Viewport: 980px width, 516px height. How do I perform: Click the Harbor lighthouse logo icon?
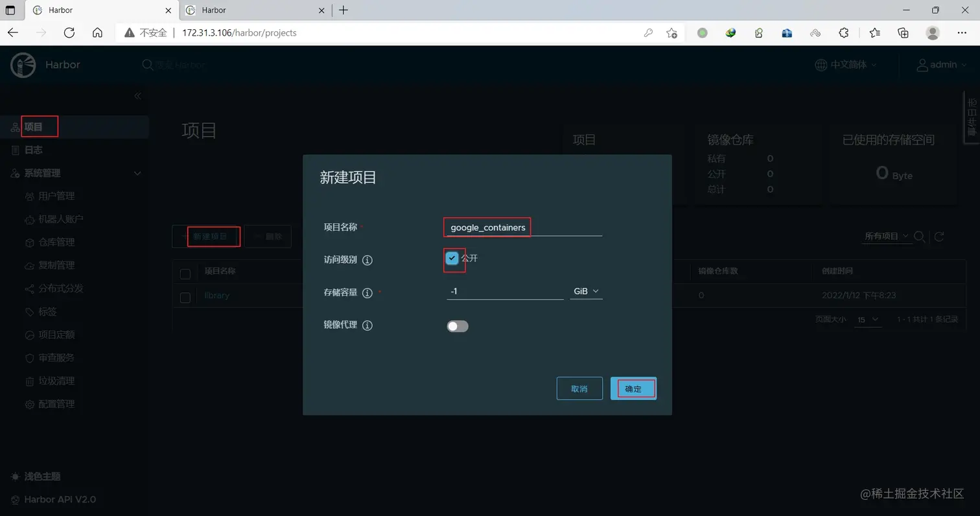pyautogui.click(x=23, y=65)
